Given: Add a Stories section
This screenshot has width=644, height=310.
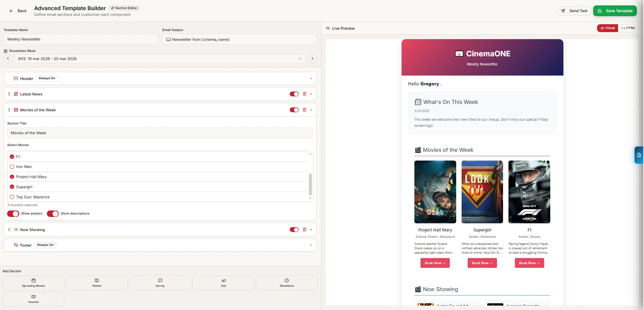Looking at the screenshot, I should pos(97,283).
